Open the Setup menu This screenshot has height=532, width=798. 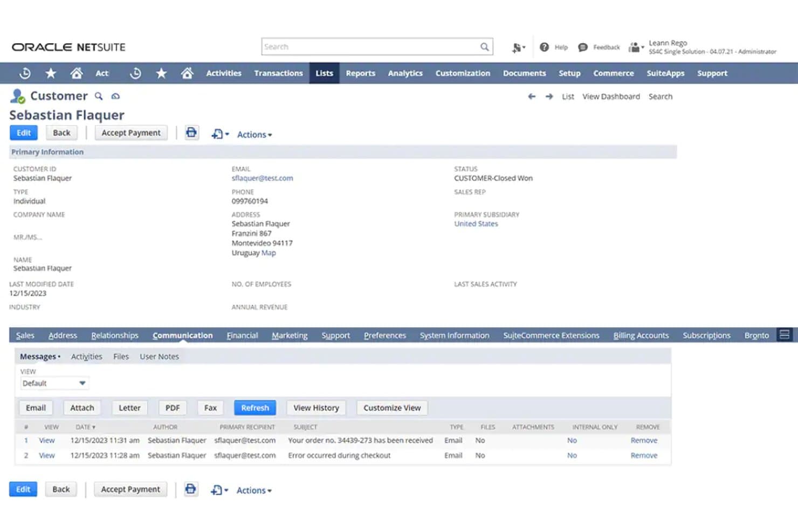point(569,73)
